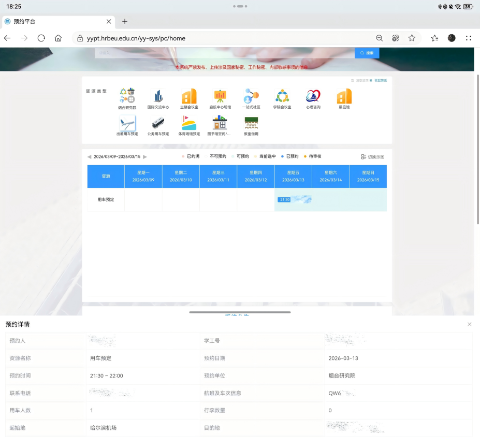Open the 体育场馆预定 icon

pyautogui.click(x=189, y=124)
